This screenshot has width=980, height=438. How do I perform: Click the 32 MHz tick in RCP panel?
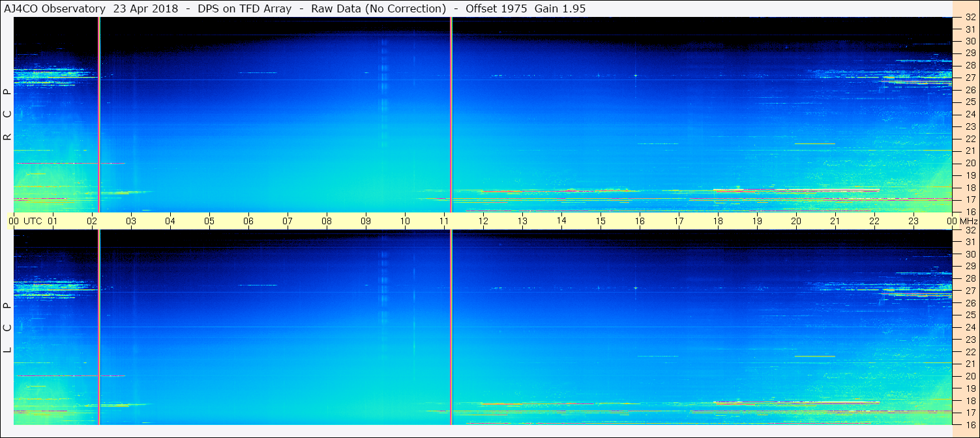(970, 18)
